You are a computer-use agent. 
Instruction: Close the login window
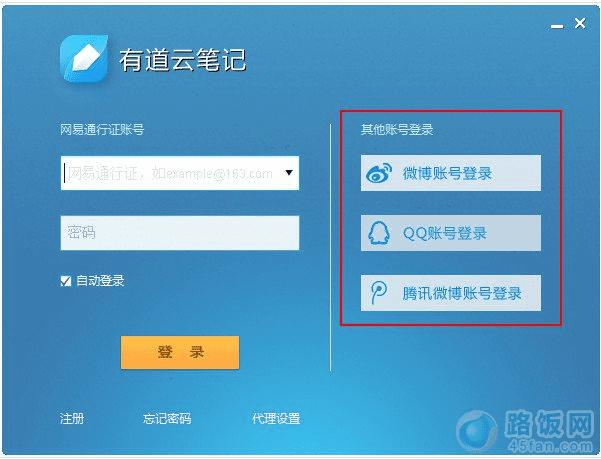point(580,23)
